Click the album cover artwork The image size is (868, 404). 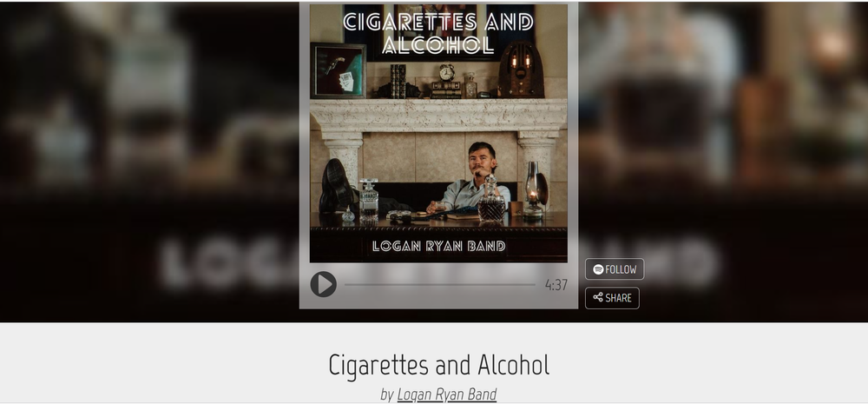(x=438, y=133)
